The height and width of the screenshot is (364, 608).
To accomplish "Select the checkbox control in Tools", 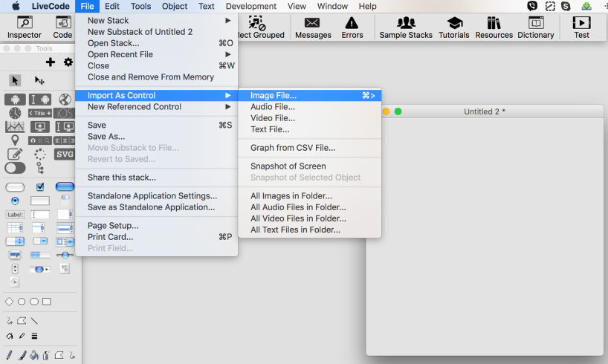I will (40, 187).
